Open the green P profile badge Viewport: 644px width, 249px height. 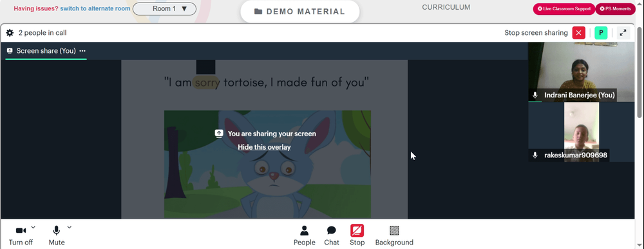[x=601, y=33]
